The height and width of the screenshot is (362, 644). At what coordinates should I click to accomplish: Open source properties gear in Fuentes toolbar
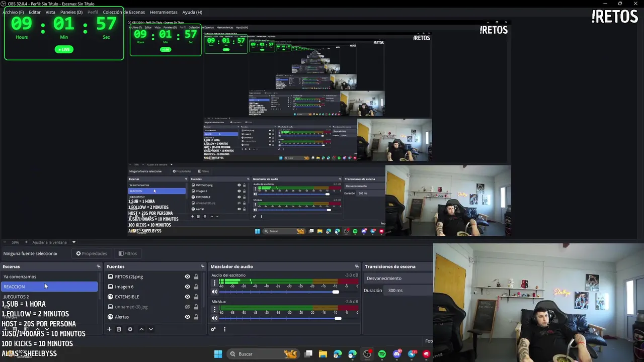[x=130, y=329]
